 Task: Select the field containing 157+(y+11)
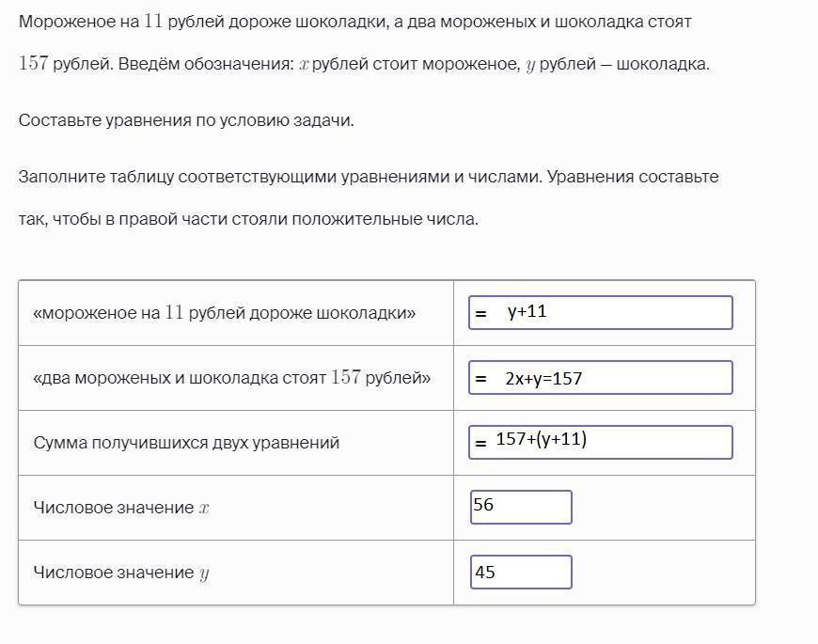(x=601, y=442)
